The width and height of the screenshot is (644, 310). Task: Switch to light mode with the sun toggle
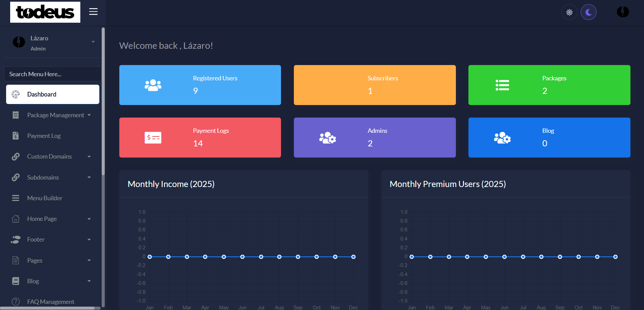[x=569, y=12]
